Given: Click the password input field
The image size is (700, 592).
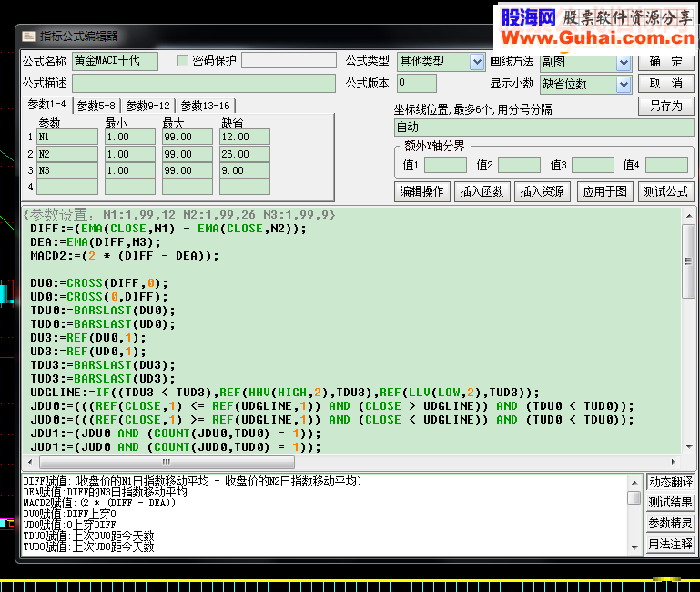Looking at the screenshot, I should click(x=289, y=60).
